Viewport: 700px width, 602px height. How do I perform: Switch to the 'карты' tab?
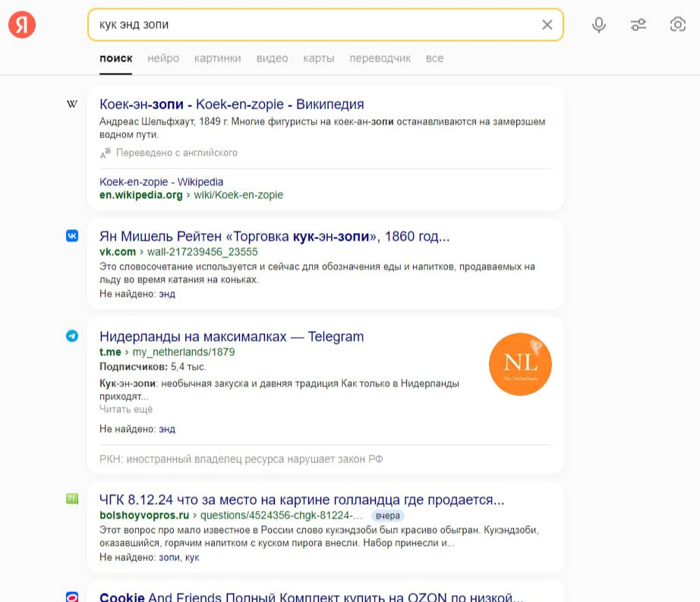(319, 58)
